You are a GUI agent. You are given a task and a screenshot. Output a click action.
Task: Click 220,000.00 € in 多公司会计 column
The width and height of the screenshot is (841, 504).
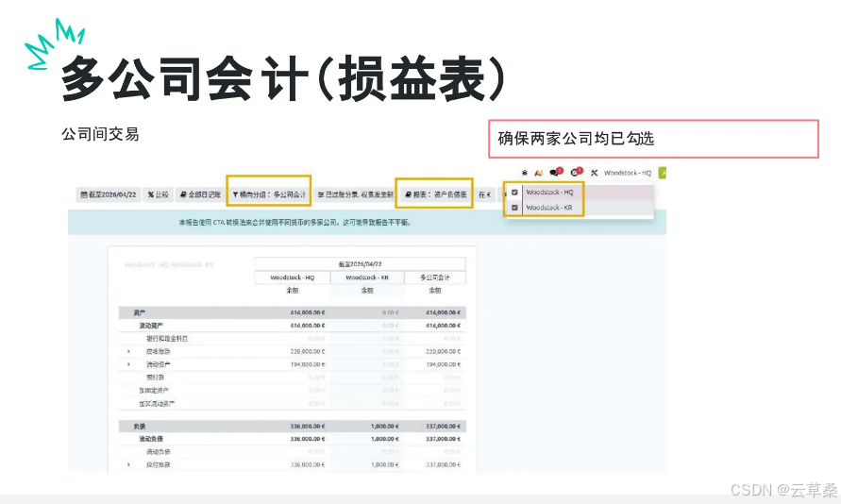(x=443, y=352)
